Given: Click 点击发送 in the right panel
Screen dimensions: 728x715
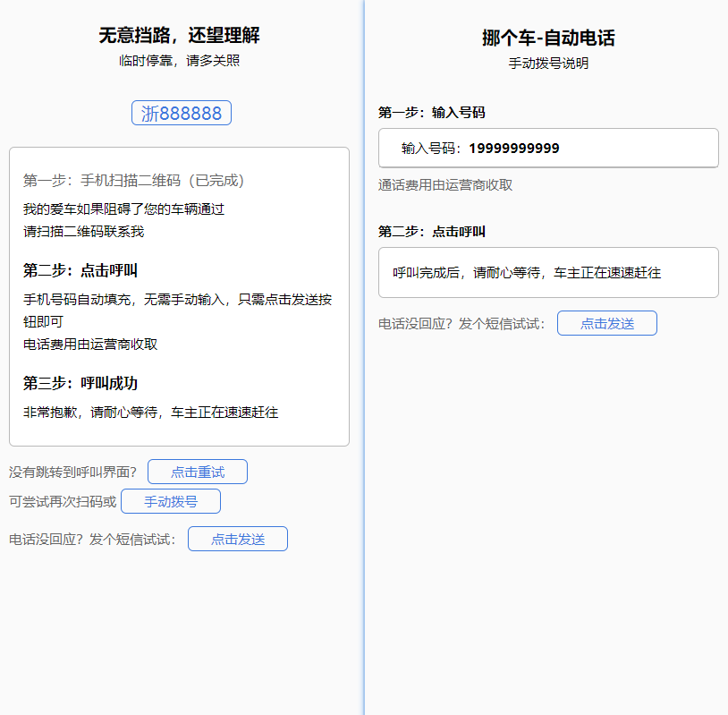Looking at the screenshot, I should click(x=607, y=323).
